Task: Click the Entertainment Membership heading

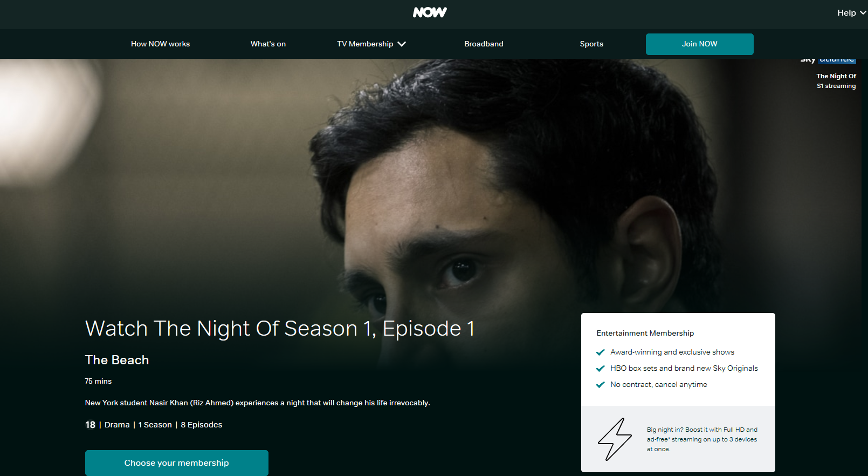Action: click(x=645, y=333)
